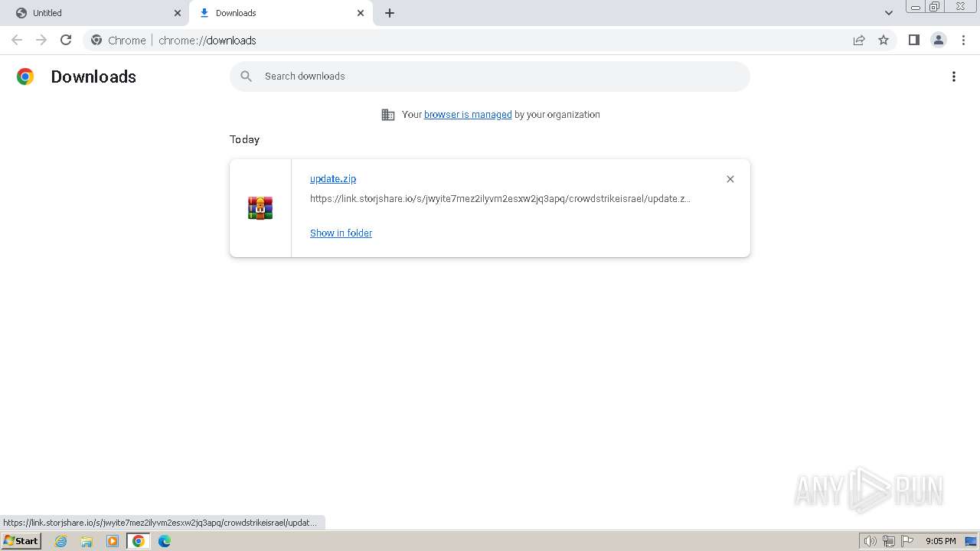The height and width of the screenshot is (551, 980).
Task: Open the user profile icon
Action: [x=939, y=40]
